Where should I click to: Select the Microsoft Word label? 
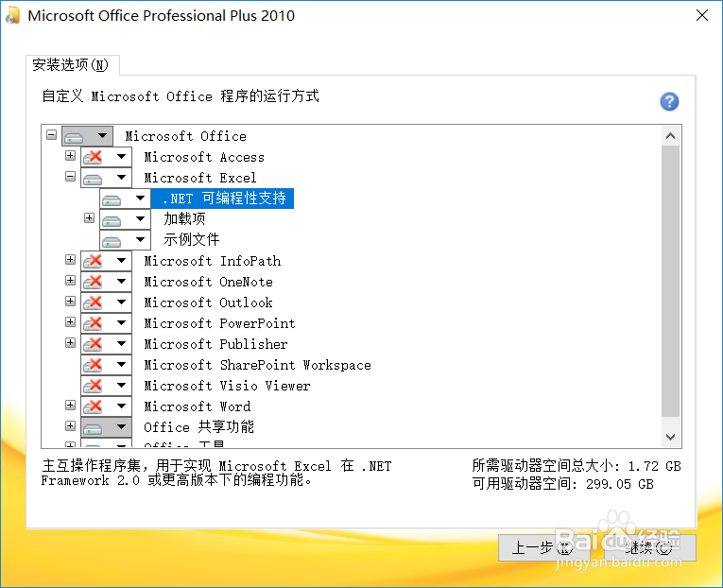click(198, 406)
